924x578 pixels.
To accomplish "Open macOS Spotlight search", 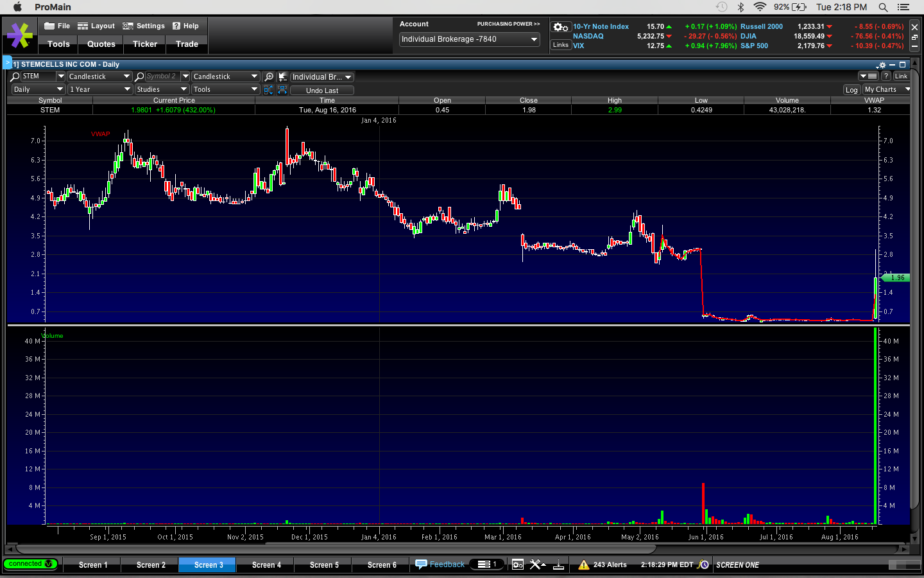I will [x=883, y=7].
